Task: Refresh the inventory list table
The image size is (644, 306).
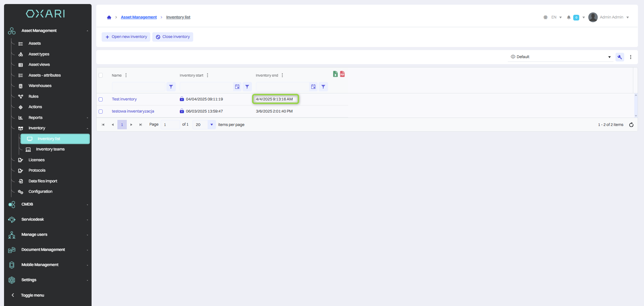Action: click(631, 125)
